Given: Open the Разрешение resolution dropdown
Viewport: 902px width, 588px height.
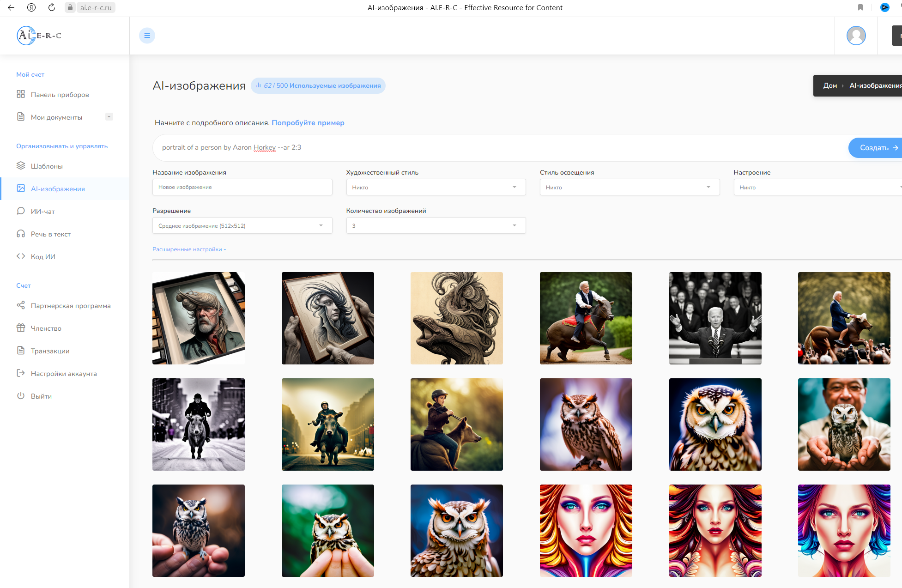Looking at the screenshot, I should tap(242, 225).
